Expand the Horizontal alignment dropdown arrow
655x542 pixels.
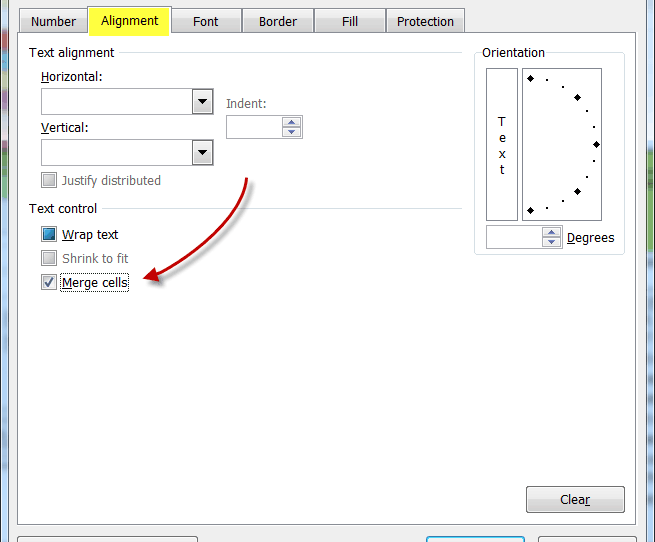[203, 101]
